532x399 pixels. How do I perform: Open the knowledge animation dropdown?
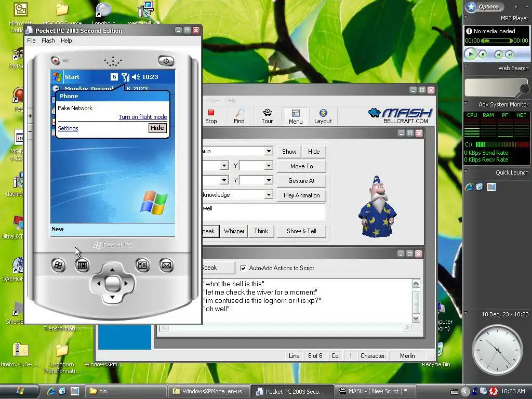[269, 194]
